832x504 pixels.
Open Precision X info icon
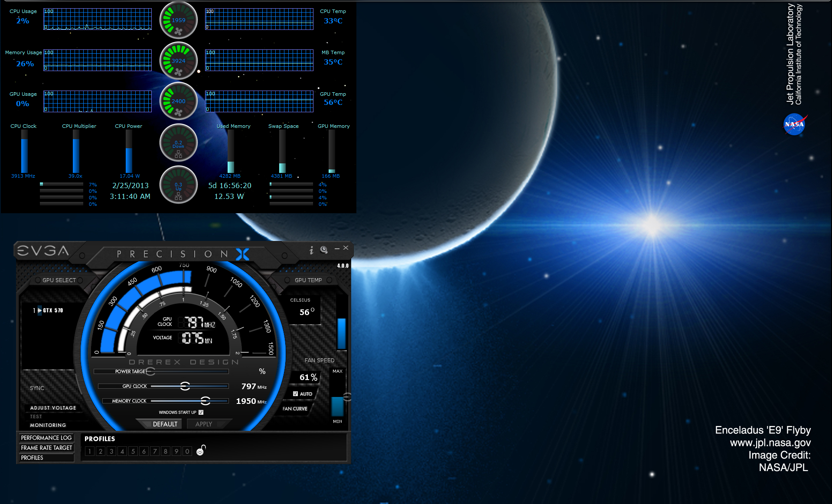point(311,250)
